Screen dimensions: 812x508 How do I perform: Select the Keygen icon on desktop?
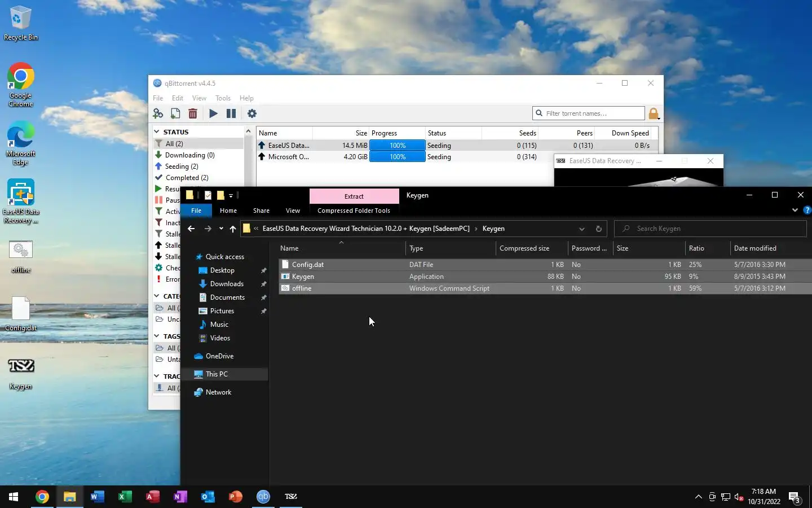21,374
